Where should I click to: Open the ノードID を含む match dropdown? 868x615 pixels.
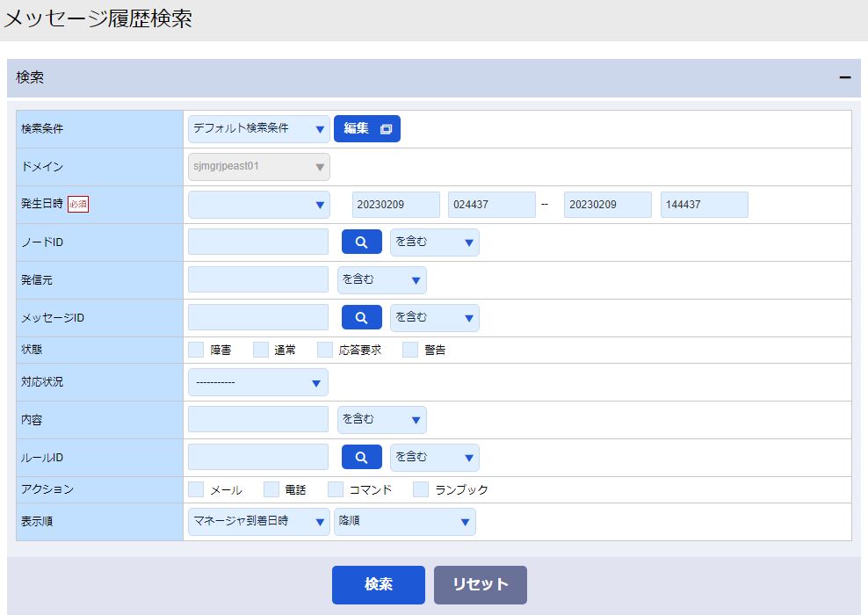(435, 242)
